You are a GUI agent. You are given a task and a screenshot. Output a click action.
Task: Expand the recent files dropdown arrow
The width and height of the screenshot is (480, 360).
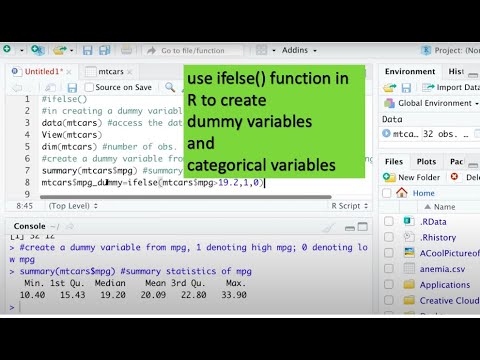[71, 51]
